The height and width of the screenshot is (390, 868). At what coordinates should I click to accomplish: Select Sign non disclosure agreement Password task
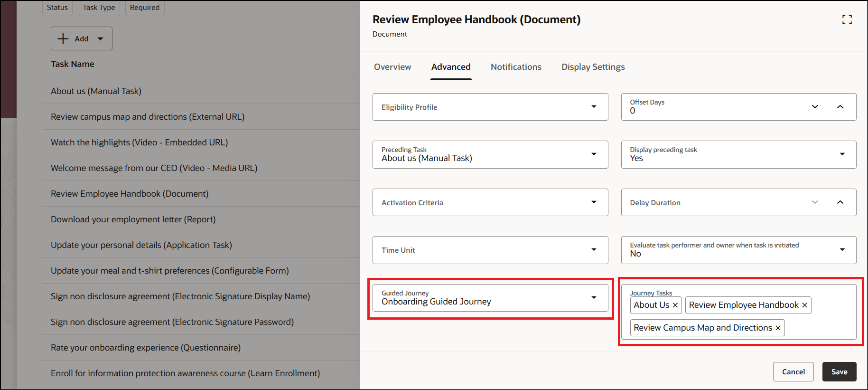pos(201,322)
